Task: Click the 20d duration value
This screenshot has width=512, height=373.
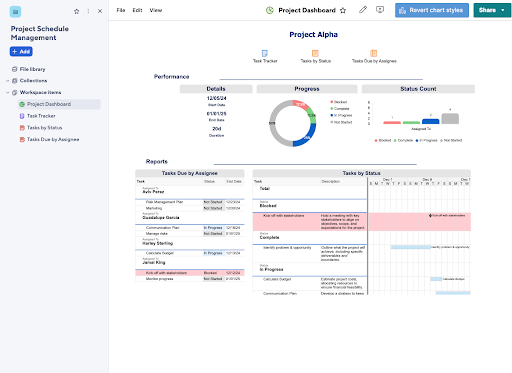Action: 217,129
